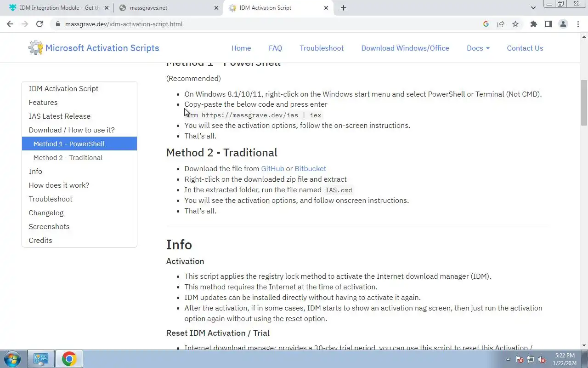The width and height of the screenshot is (588, 368).
Task: Click the network tray icon
Action: (x=531, y=359)
